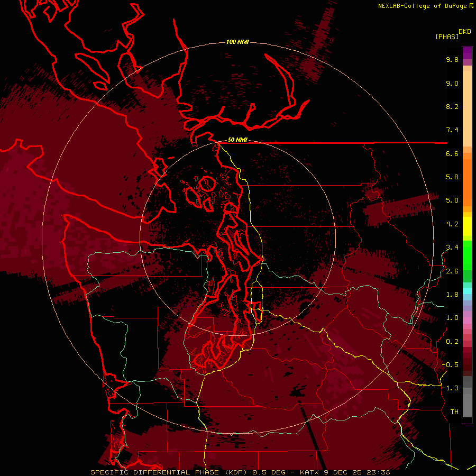Click the 9.8 scale value

[x=452, y=60]
